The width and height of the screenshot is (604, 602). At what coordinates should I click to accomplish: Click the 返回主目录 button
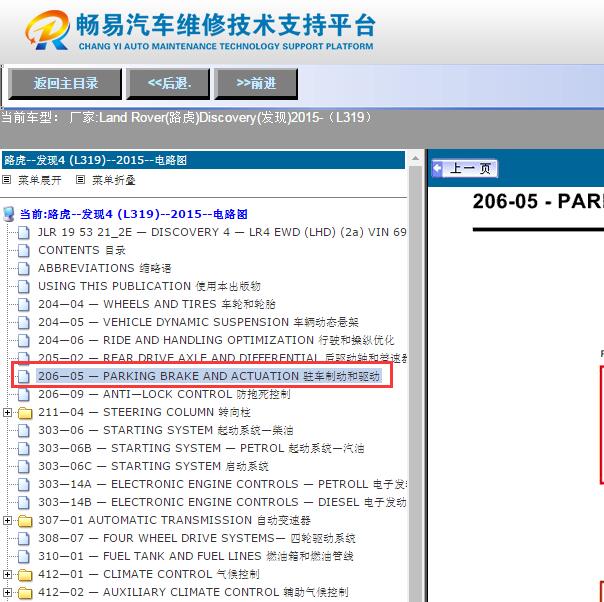click(x=65, y=83)
